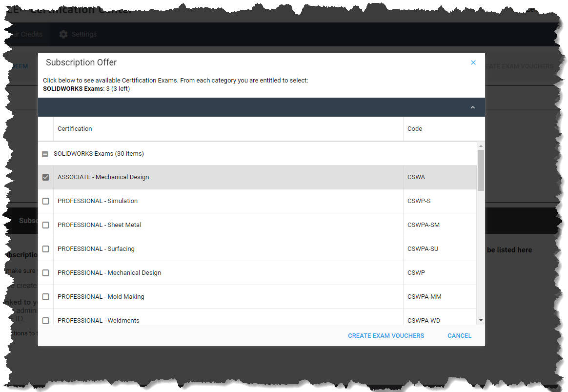Click the Settings gear icon
This screenshot has width=568, height=392.
tap(63, 34)
